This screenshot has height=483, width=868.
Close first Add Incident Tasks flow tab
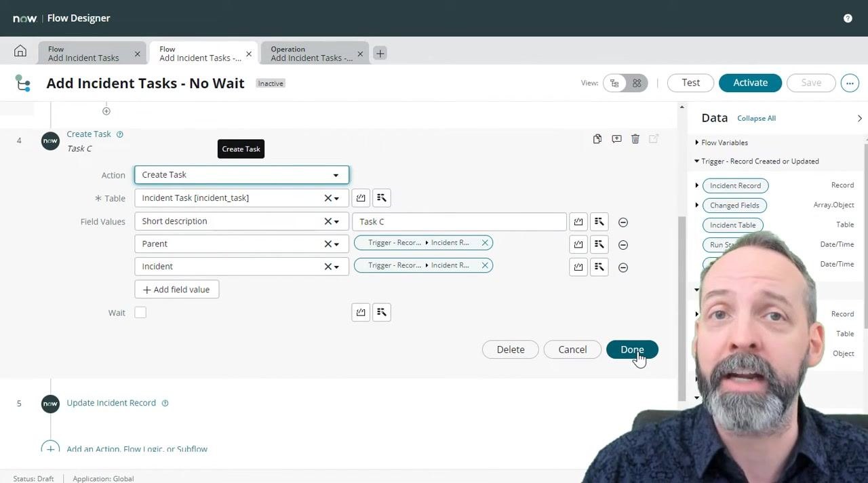tap(137, 54)
